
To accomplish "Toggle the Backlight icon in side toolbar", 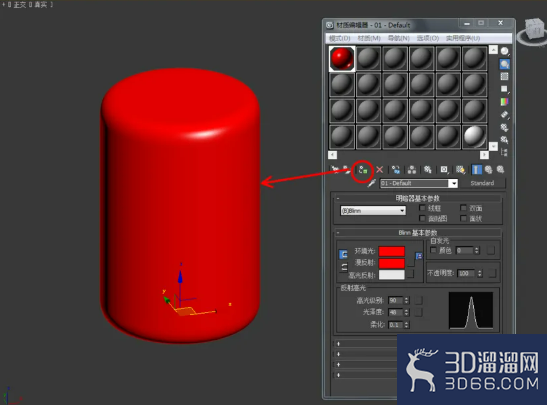I will click(x=504, y=64).
